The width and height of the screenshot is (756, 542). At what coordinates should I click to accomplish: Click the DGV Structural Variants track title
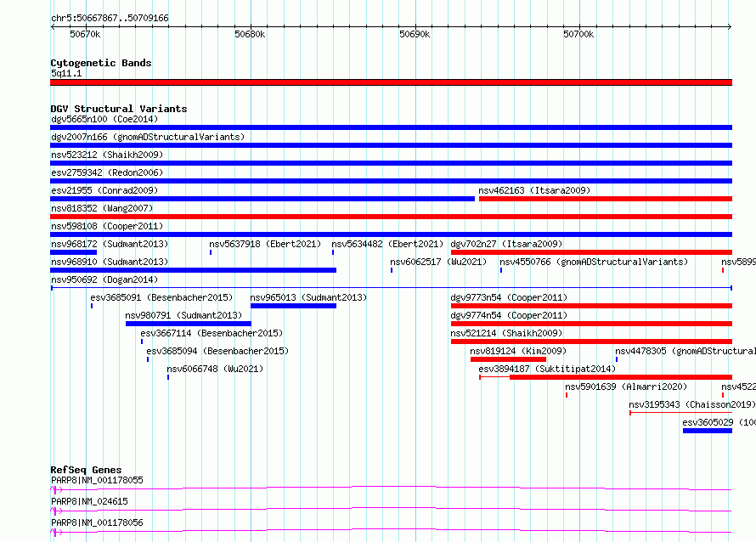tap(119, 109)
